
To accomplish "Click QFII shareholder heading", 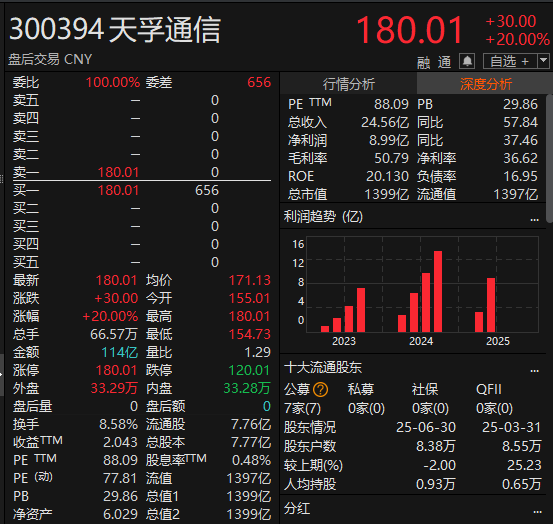I will (488, 390).
